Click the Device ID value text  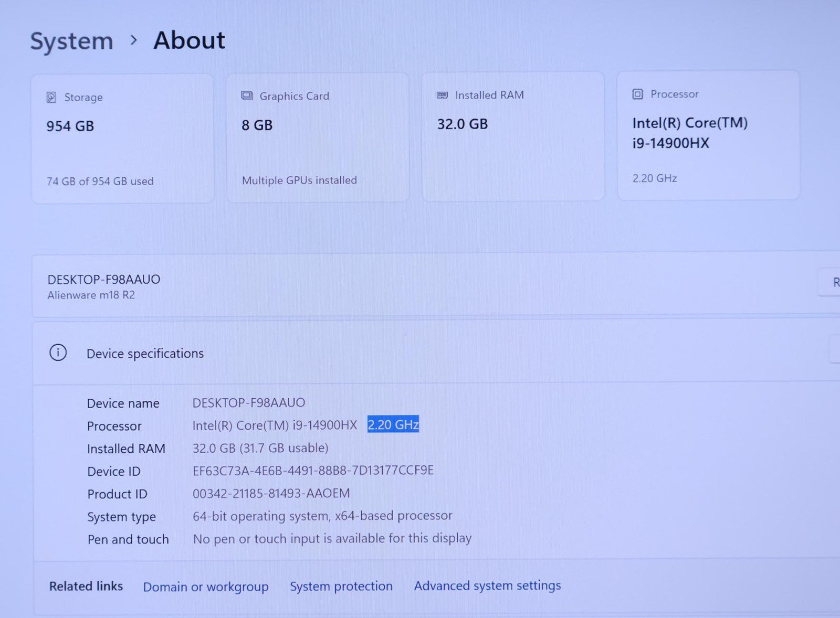pyautogui.click(x=313, y=471)
